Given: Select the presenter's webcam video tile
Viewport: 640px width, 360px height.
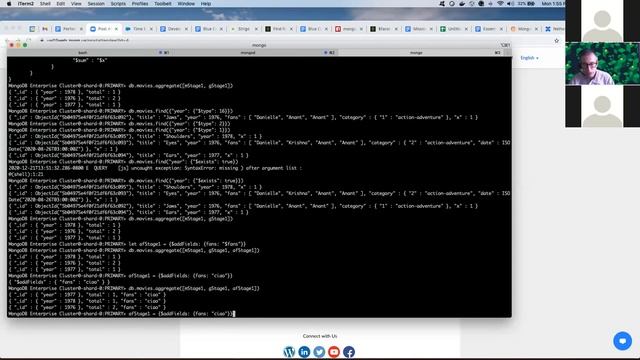Looking at the screenshot, I should click(602, 64).
